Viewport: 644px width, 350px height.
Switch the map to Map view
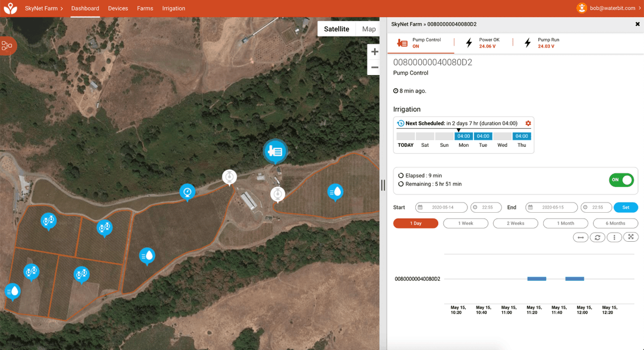[x=369, y=29]
